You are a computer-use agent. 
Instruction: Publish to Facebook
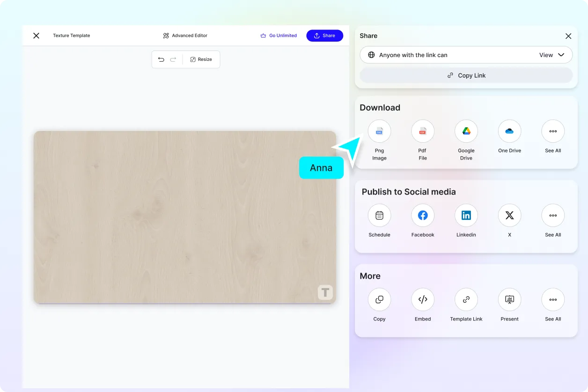pos(423,215)
